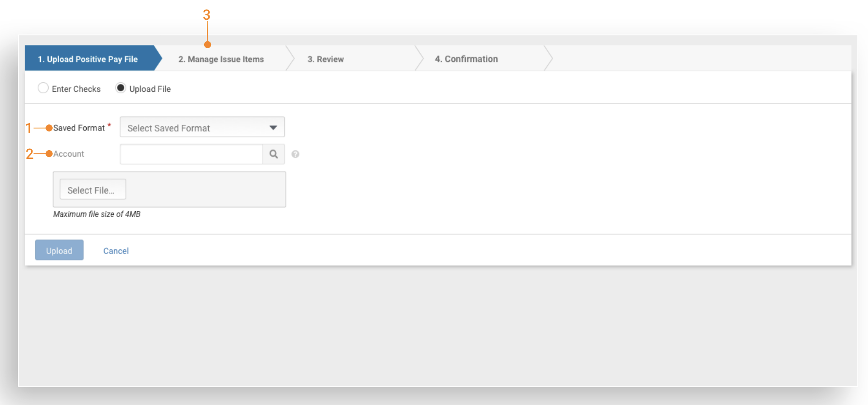The height and width of the screenshot is (405, 868).
Task: Click orange callout number 1
Action: click(x=28, y=128)
